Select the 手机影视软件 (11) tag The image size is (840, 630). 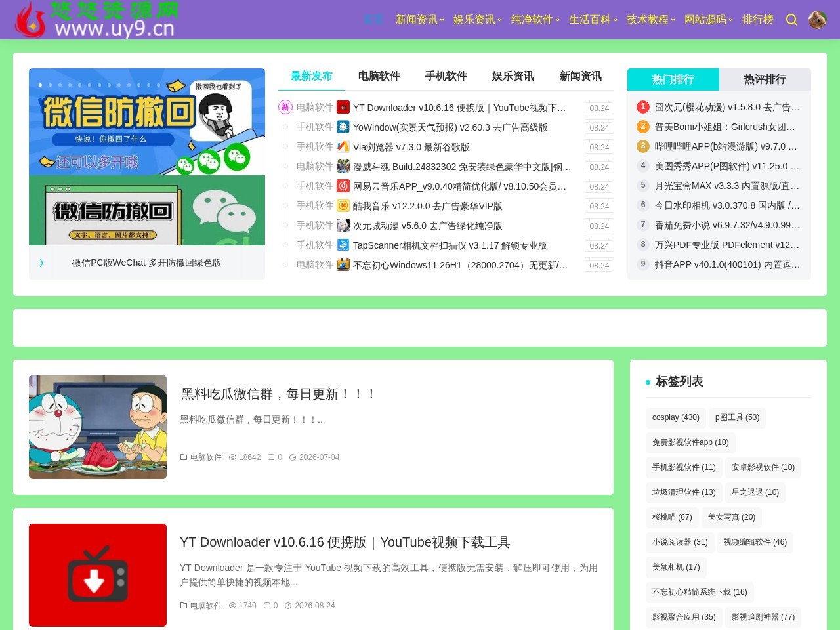pyautogui.click(x=684, y=467)
